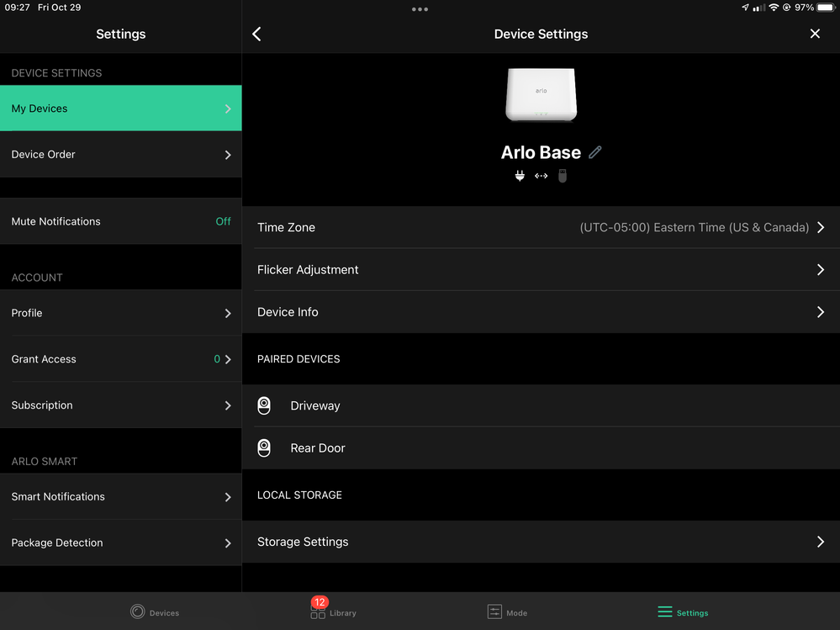Select the Settings tab
Screen dimensions: 840x630
683,612
